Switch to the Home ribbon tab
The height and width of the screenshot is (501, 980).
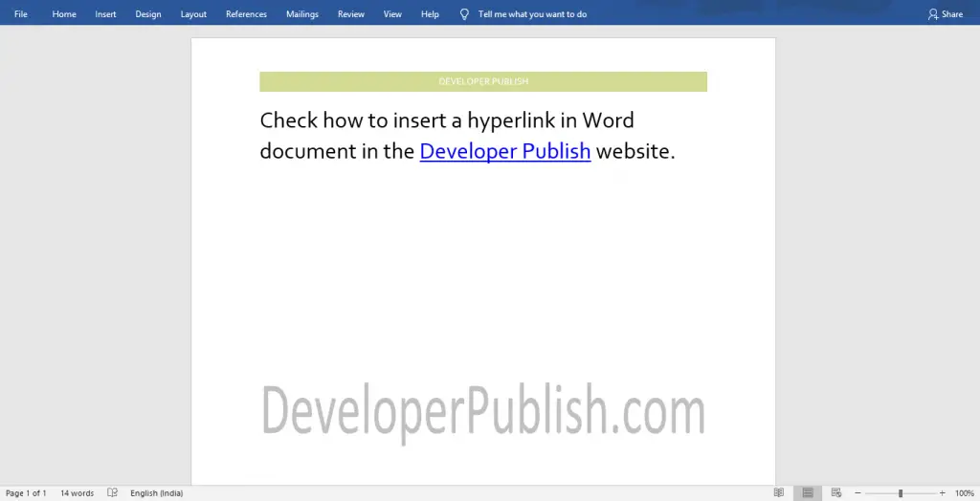[x=64, y=13]
